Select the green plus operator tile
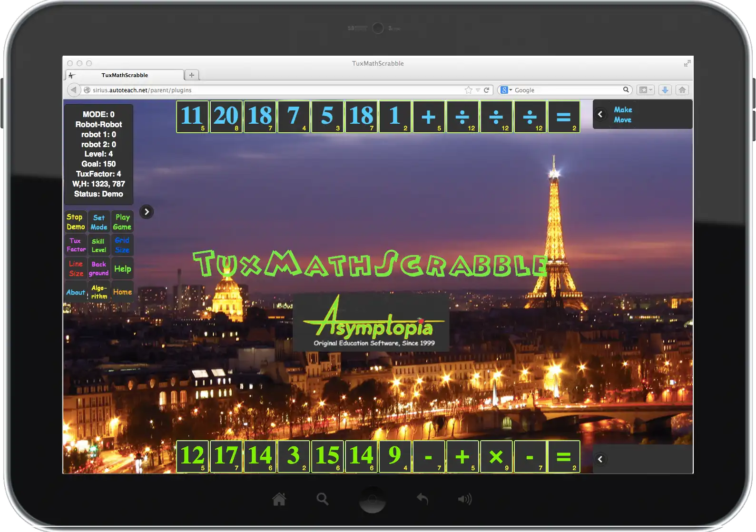Viewport: 756px width, 532px height. pyautogui.click(x=462, y=456)
